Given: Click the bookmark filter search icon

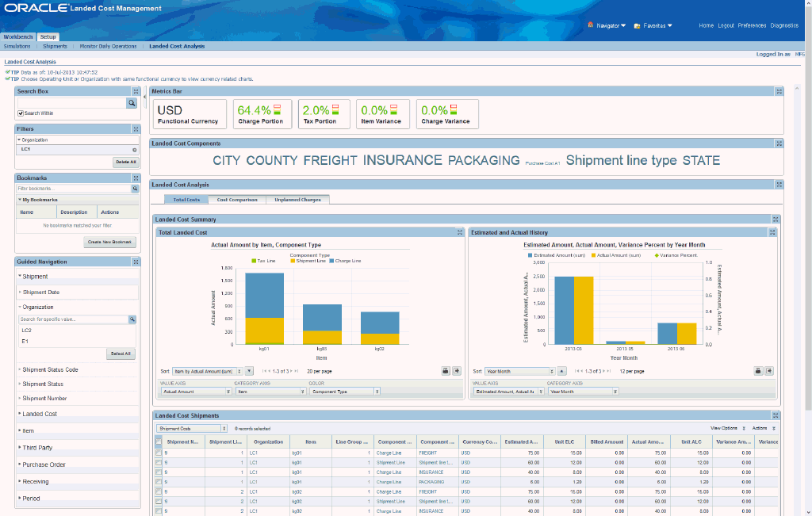Looking at the screenshot, I should pos(135,189).
